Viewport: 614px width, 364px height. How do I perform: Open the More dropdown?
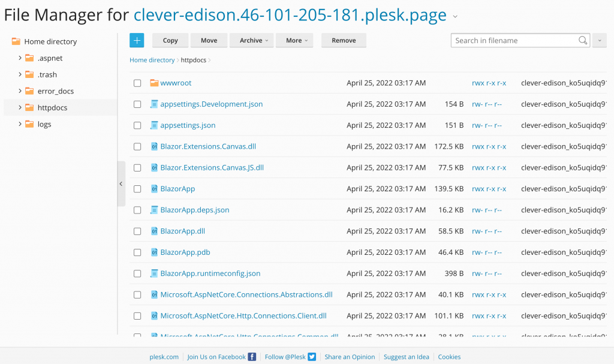pos(294,40)
